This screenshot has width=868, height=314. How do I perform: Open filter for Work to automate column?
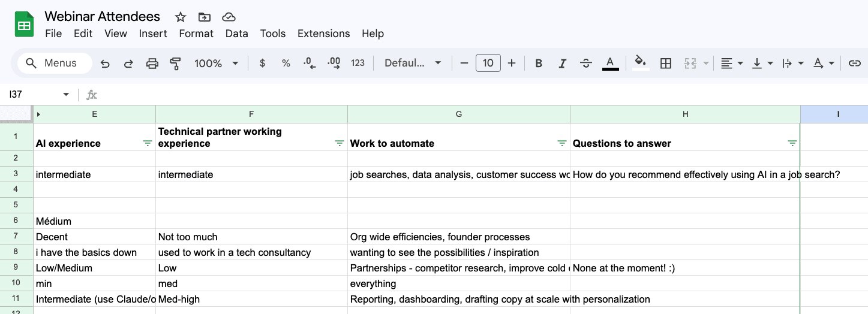pyautogui.click(x=562, y=143)
